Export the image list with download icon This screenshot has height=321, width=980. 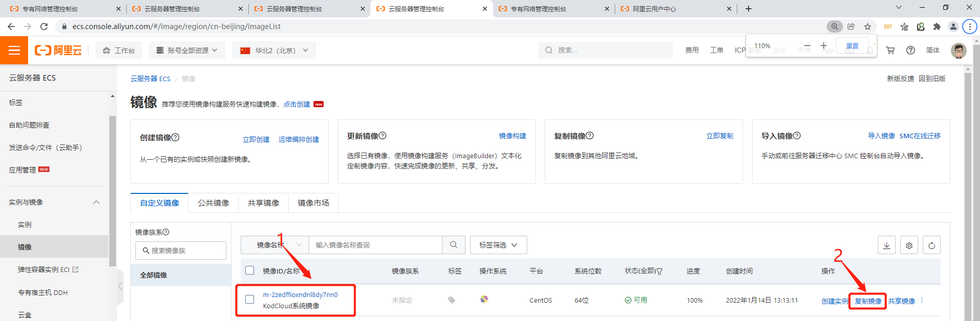(886, 245)
